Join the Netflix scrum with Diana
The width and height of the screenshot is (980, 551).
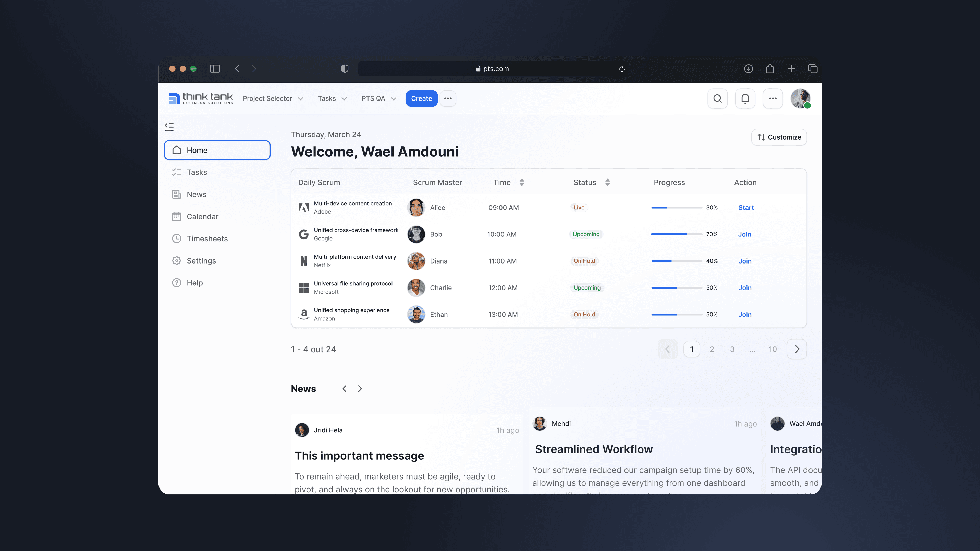(x=744, y=261)
